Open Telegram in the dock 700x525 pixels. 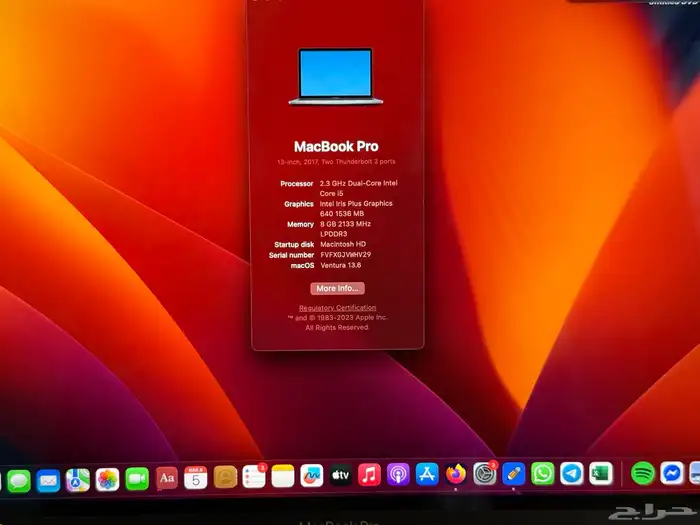pyautogui.click(x=572, y=473)
